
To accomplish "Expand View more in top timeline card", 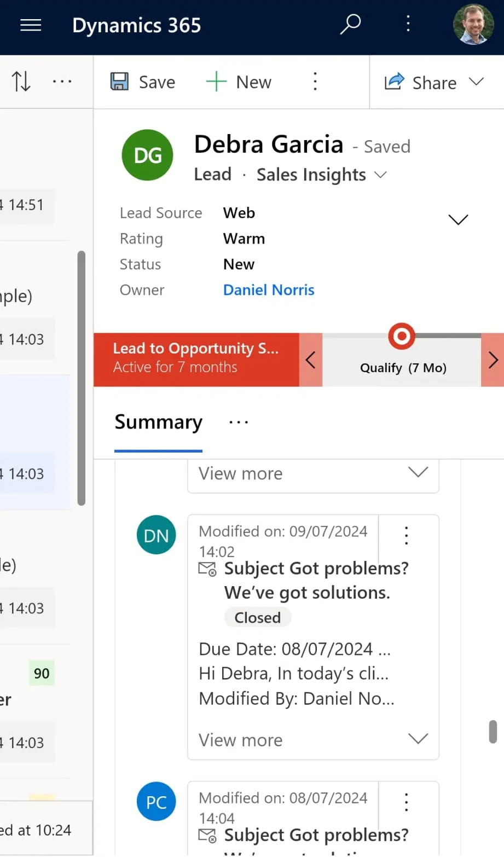I will click(x=313, y=473).
